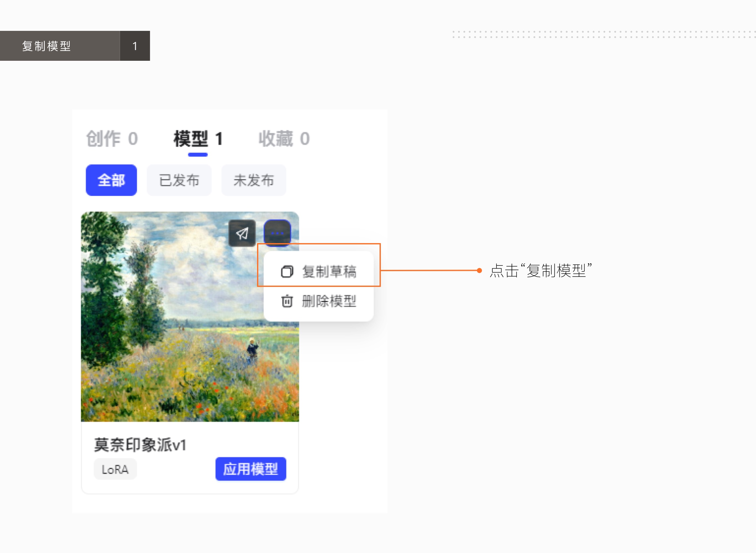Image resolution: width=756 pixels, height=553 pixels.
Task: Select the 全部 filter option
Action: tap(111, 180)
